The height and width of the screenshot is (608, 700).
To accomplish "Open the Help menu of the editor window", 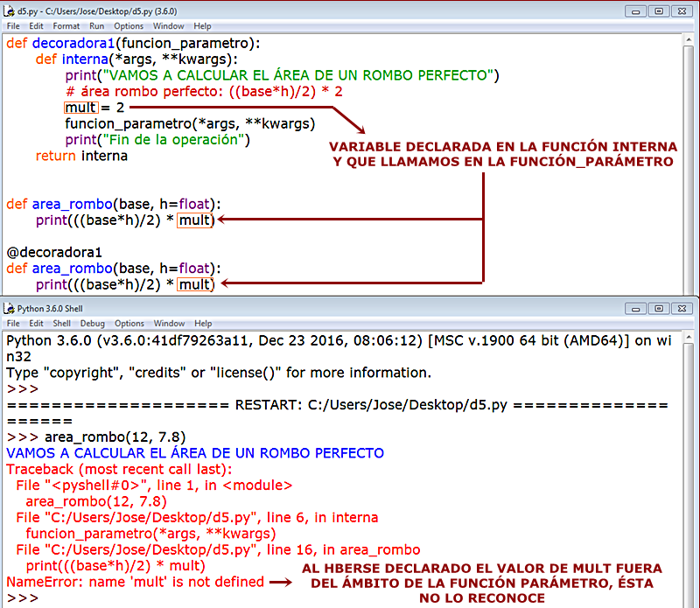I will point(202,25).
